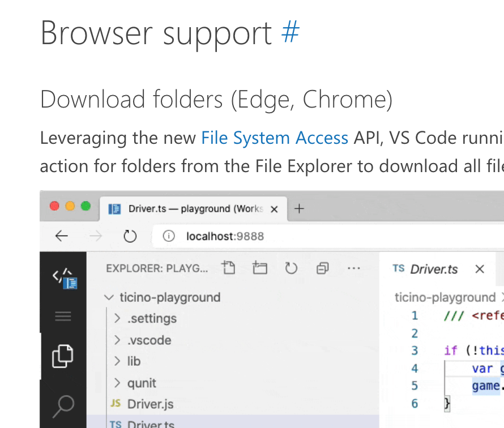Create a new folder in Explorer toolbar
Viewport: 504px width, 428px height.
click(x=260, y=268)
